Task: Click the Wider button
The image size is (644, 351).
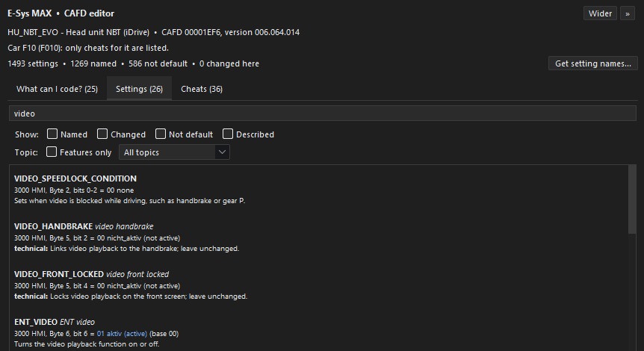Action: click(x=600, y=13)
